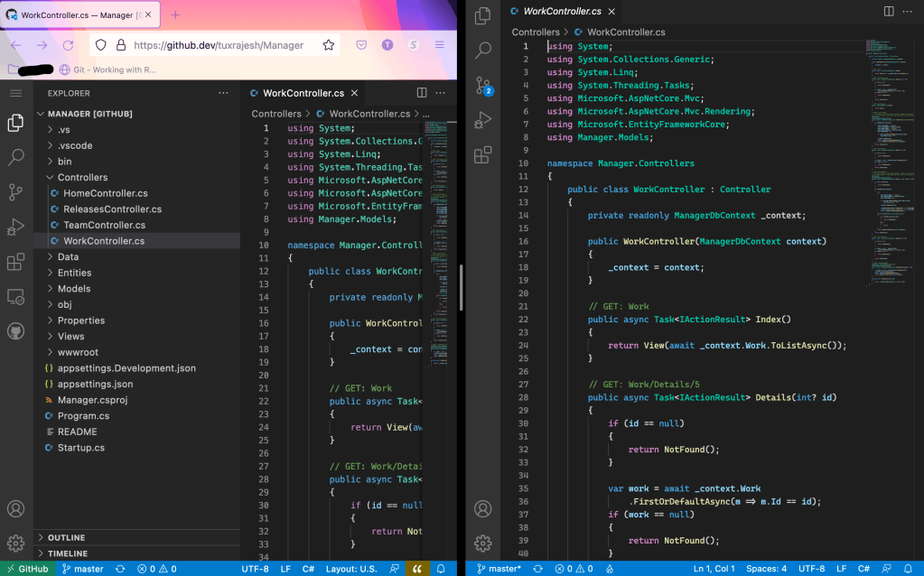Click the browser reload button

click(x=68, y=45)
